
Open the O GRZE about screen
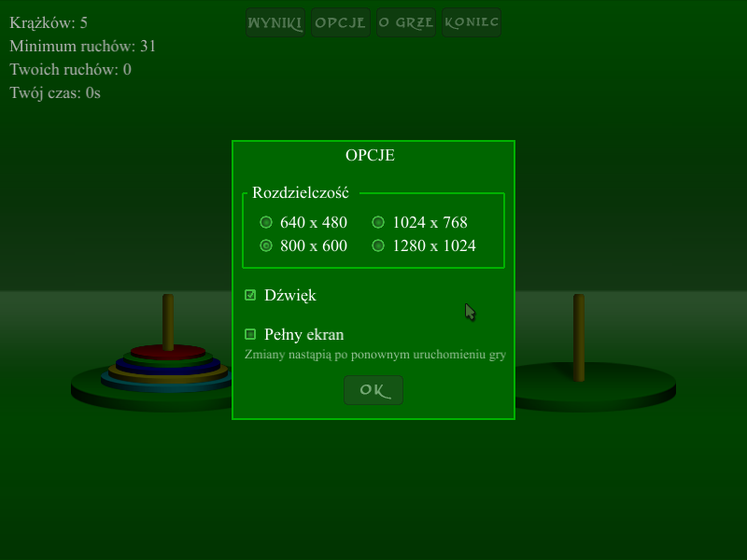pos(406,23)
